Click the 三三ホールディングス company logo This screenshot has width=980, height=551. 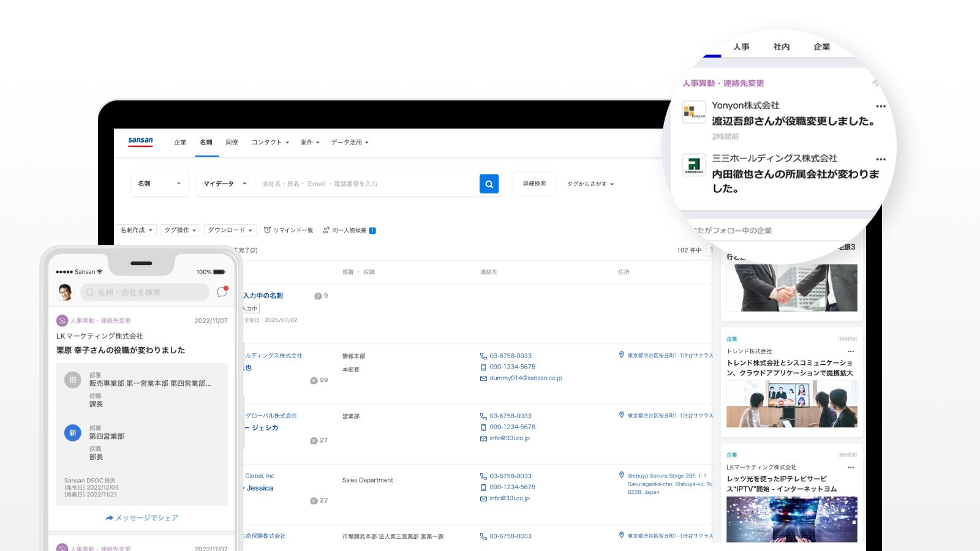694,165
